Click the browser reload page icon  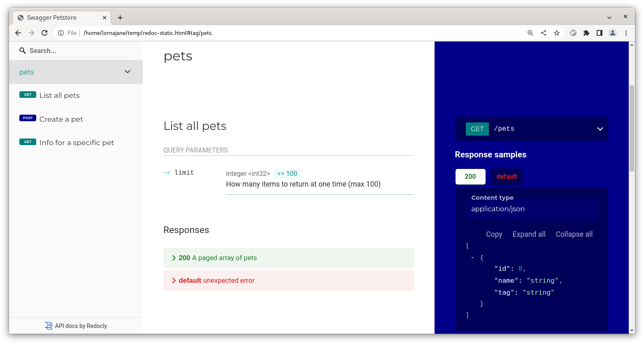(44, 33)
